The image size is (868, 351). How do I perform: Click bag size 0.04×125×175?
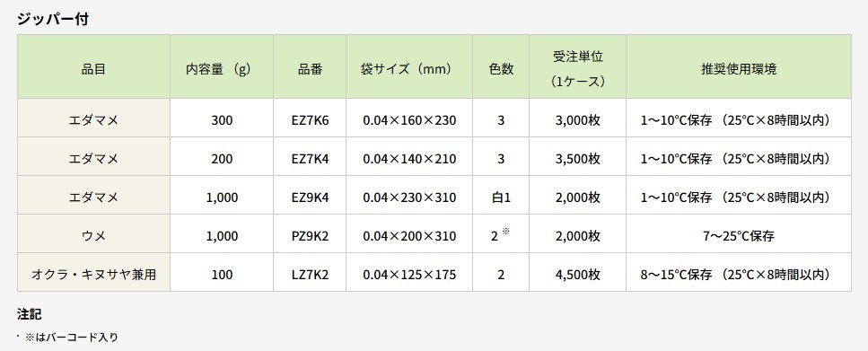point(409,275)
